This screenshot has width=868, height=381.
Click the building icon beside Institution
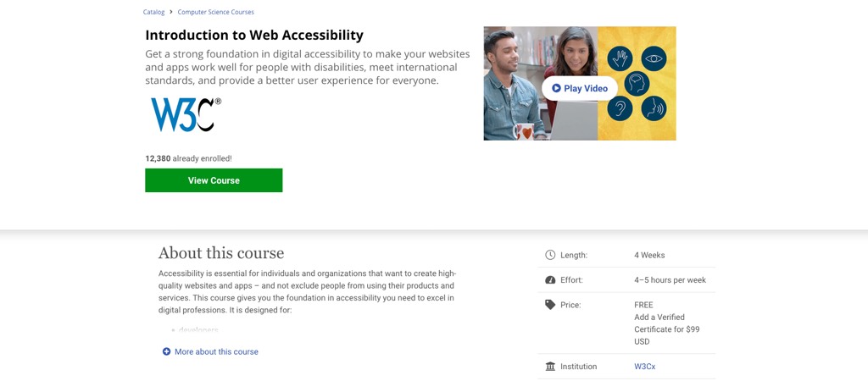click(x=550, y=367)
